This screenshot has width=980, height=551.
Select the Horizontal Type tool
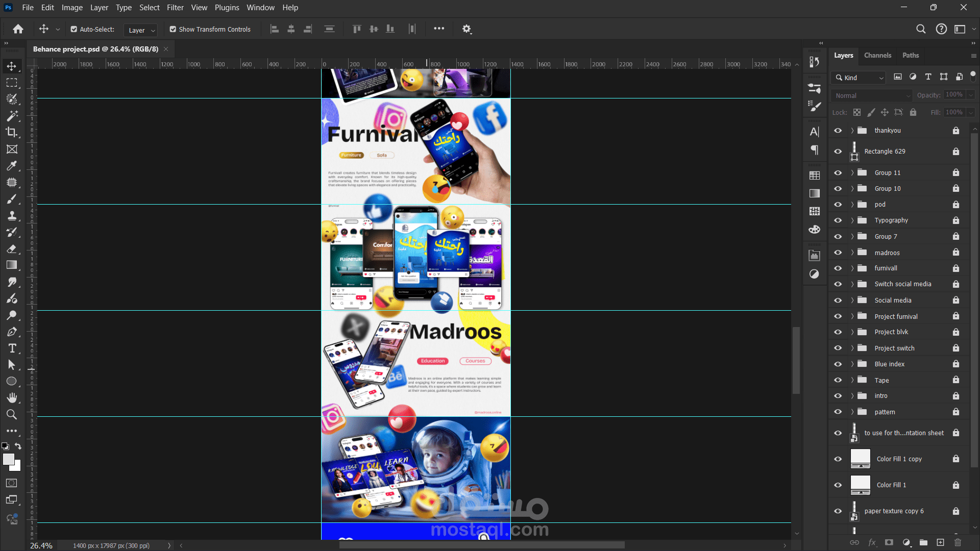[12, 348]
